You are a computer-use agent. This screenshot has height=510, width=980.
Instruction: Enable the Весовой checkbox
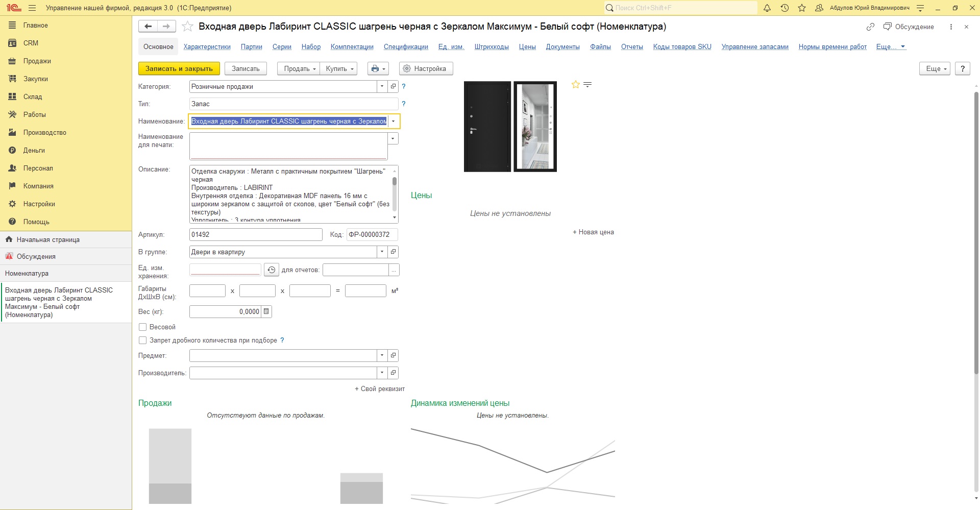(x=143, y=327)
